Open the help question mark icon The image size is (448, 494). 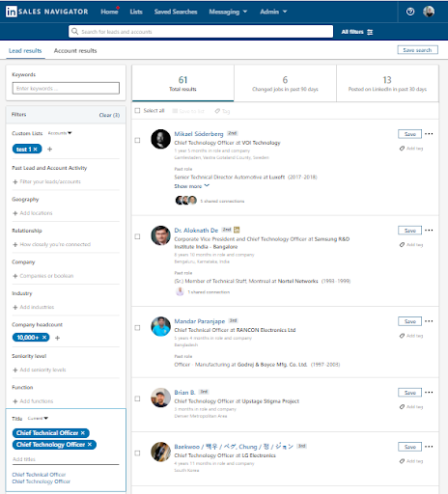point(410,12)
